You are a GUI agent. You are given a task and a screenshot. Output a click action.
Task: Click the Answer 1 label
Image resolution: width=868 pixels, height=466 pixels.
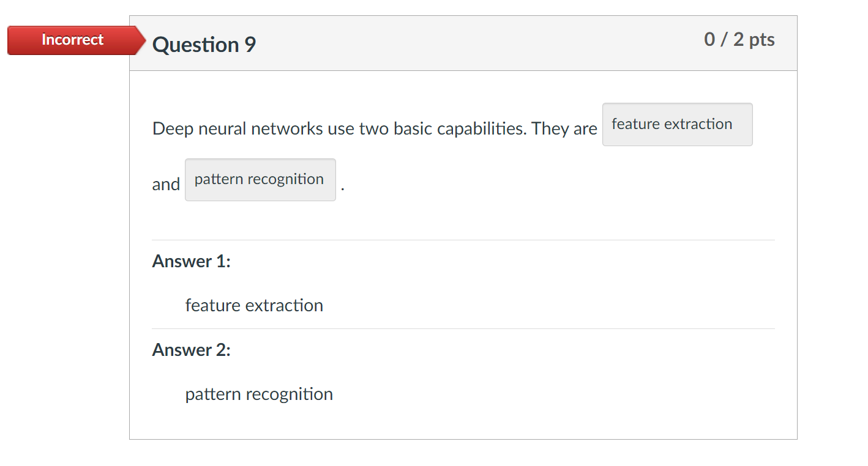point(191,261)
